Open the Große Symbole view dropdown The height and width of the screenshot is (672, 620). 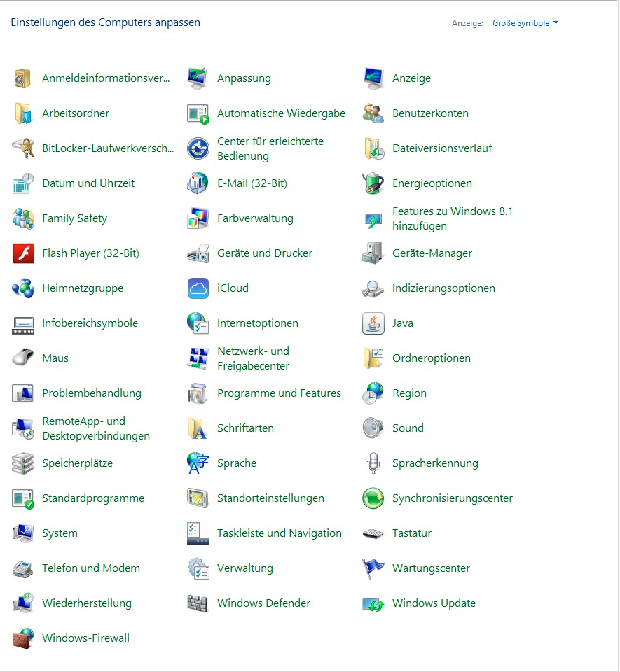click(525, 23)
